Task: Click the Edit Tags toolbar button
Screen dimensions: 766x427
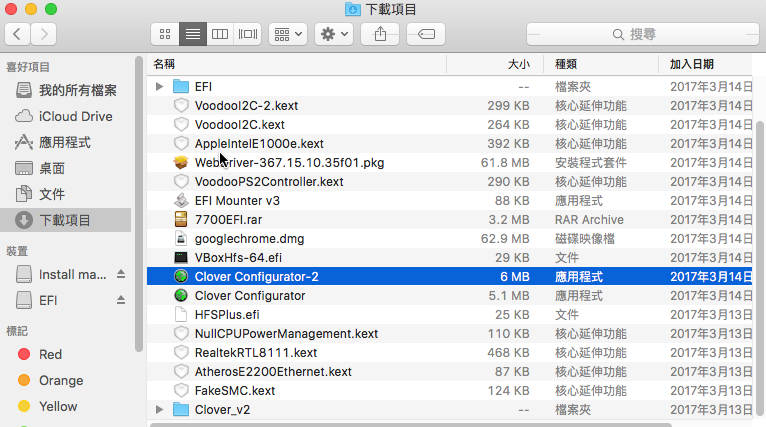Action: point(426,34)
